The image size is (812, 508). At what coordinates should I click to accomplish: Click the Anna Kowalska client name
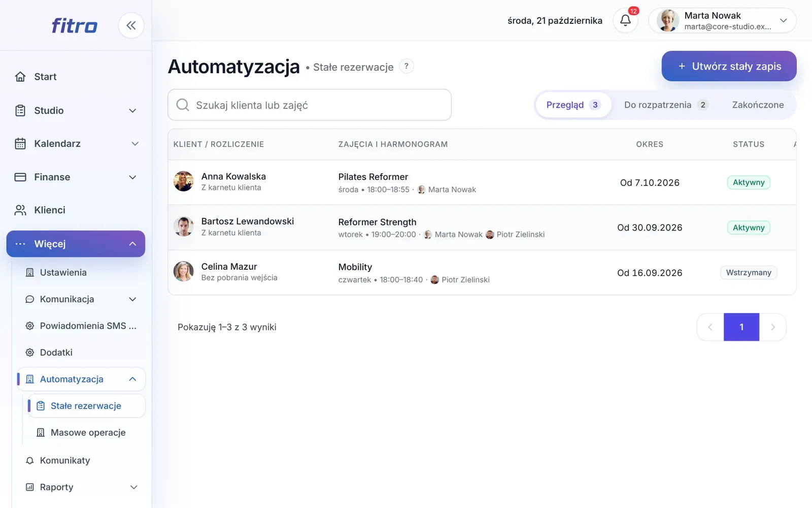pos(233,176)
